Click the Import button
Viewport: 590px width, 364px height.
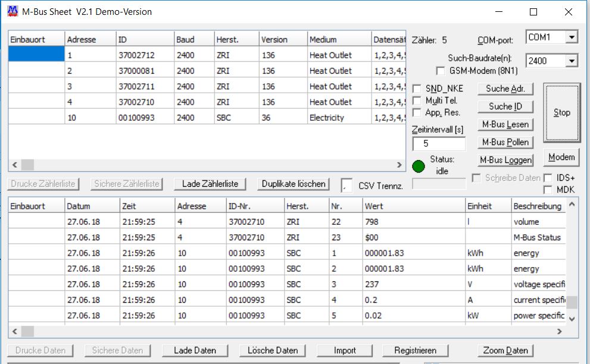pos(345,350)
